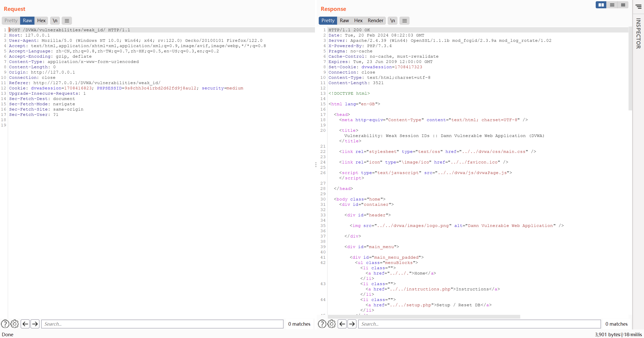The width and height of the screenshot is (644, 338).
Task: Open request search help icon
Action: (x=5, y=324)
